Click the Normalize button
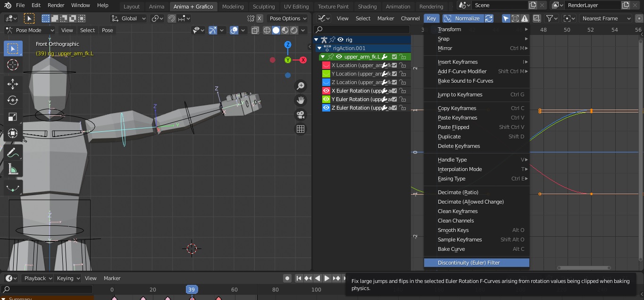This screenshot has height=300, width=644. [462, 18]
